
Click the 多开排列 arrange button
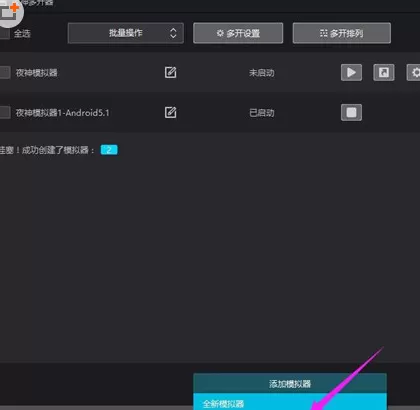(342, 33)
